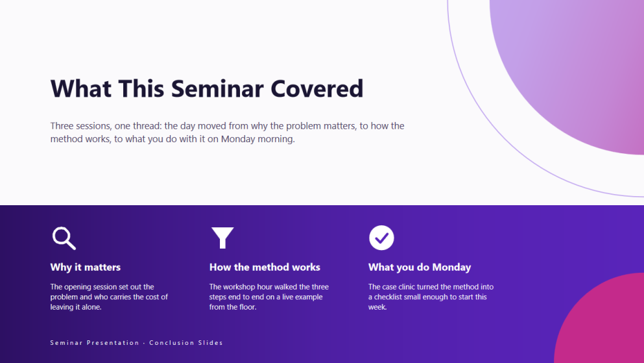644x363 pixels.
Task: Select the 'Three sessions, one thread' subtitle paragraph
Action: coord(227,132)
